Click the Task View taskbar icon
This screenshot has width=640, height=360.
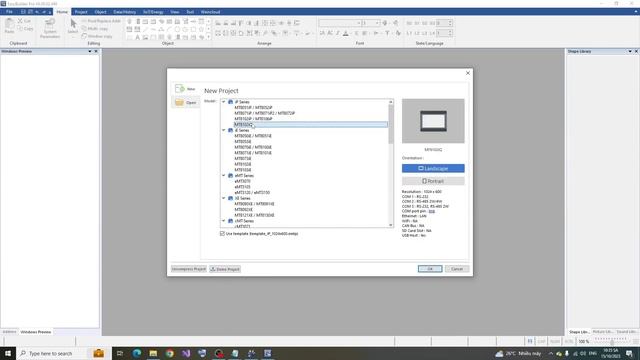point(120,353)
